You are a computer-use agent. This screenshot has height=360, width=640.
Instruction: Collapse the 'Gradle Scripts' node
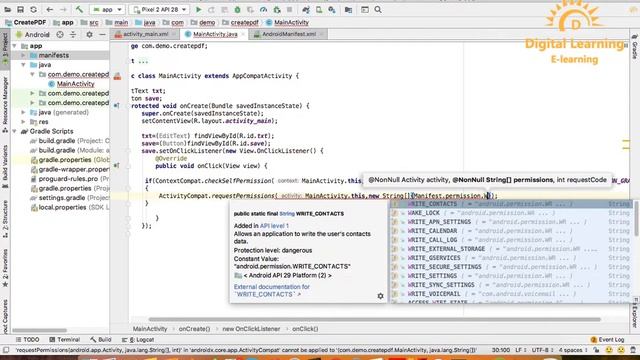(15, 131)
